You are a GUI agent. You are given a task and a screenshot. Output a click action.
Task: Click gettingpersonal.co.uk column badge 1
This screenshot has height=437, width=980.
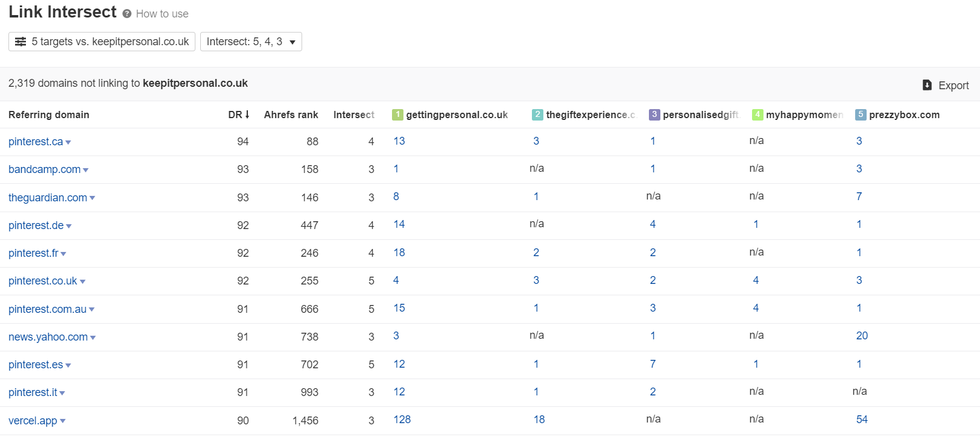pos(397,115)
